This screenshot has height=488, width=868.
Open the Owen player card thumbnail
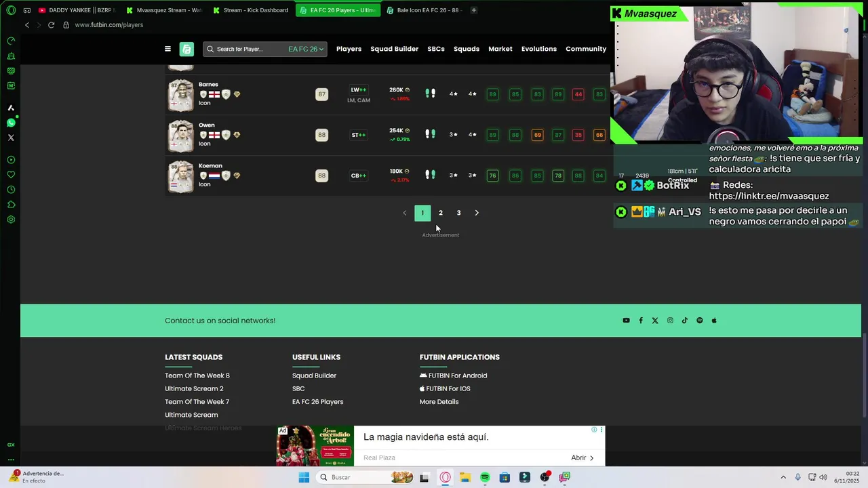[x=180, y=136]
